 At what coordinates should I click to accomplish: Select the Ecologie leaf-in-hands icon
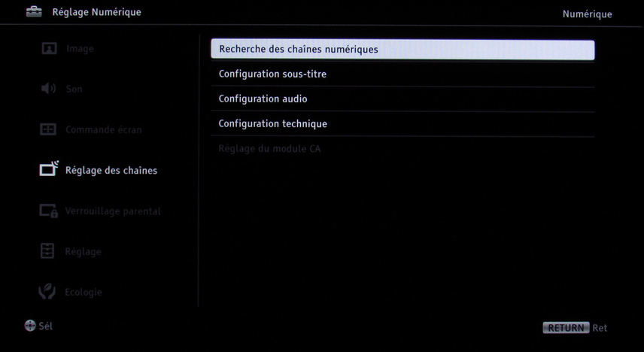click(x=47, y=291)
